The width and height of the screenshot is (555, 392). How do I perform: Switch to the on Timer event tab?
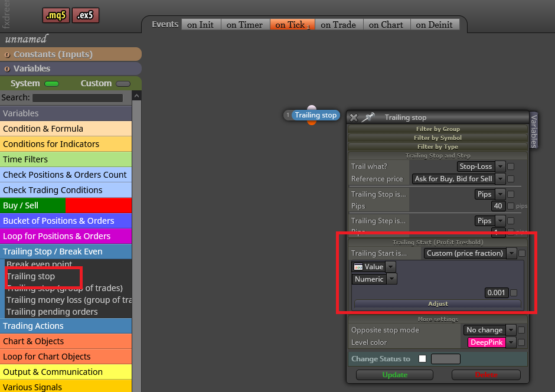244,25
